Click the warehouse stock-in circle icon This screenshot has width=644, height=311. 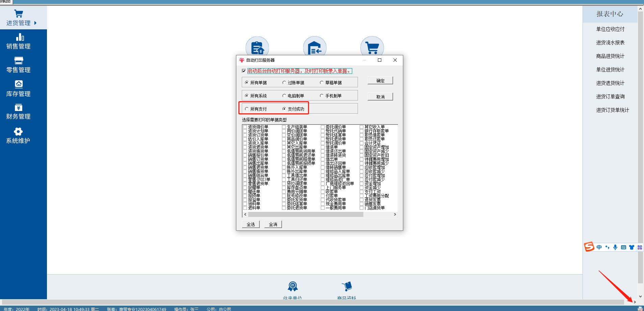click(x=315, y=47)
